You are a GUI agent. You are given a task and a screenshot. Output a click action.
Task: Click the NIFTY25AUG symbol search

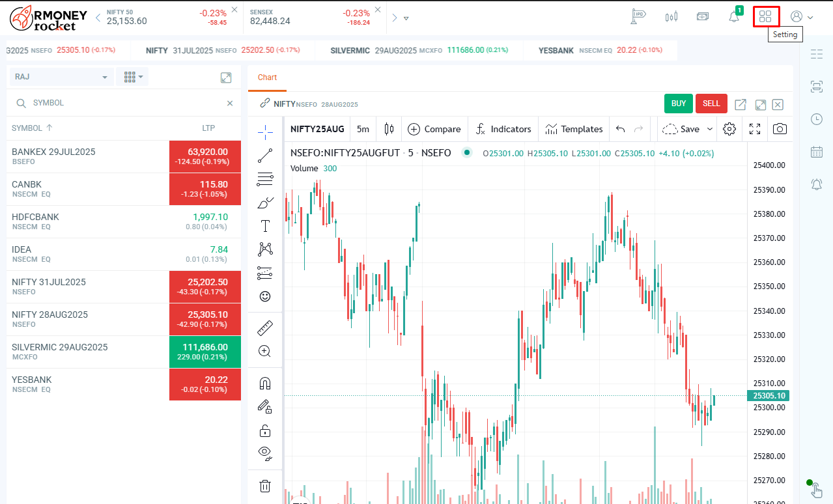pos(317,129)
